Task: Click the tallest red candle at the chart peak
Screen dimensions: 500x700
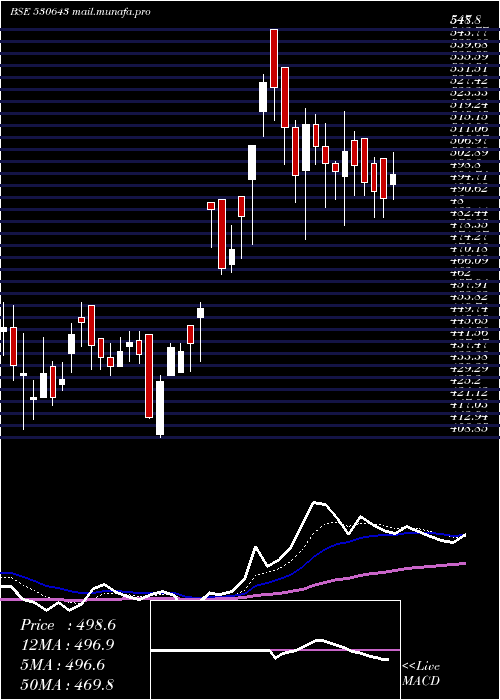Action: pyautogui.click(x=274, y=58)
